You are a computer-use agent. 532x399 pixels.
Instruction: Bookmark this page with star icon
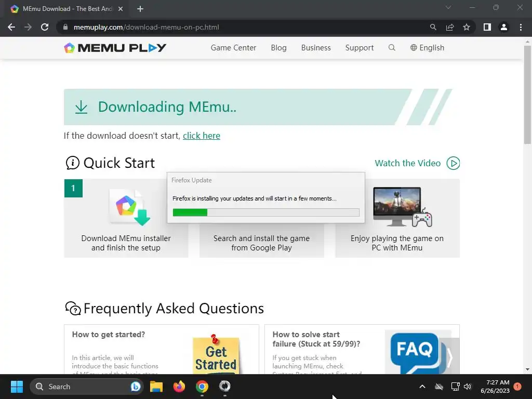[x=467, y=27]
